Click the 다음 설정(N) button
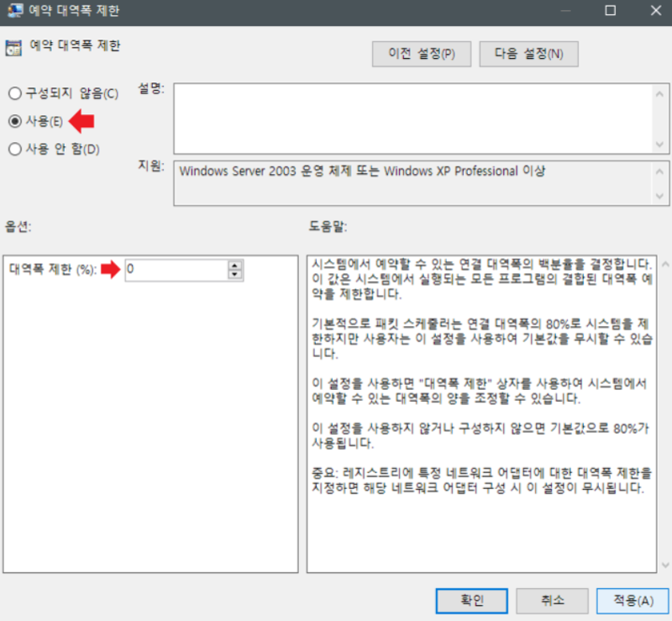This screenshot has width=672, height=621. [528, 54]
